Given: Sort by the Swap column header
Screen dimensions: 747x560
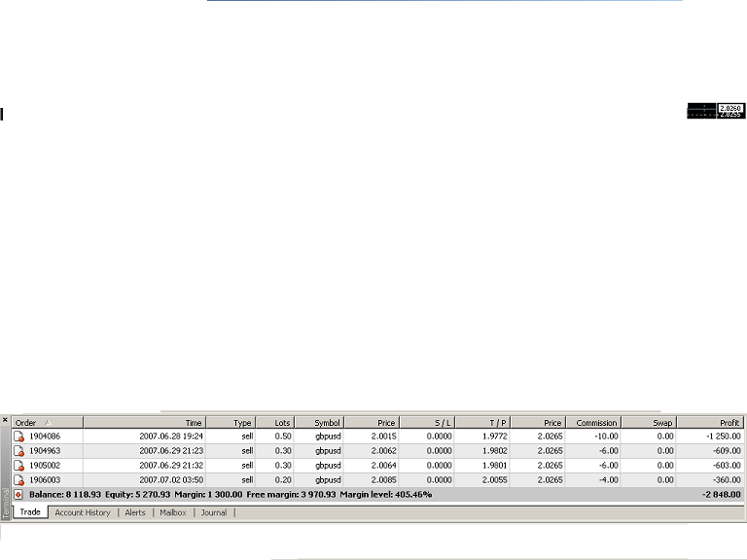Looking at the screenshot, I should [650, 422].
